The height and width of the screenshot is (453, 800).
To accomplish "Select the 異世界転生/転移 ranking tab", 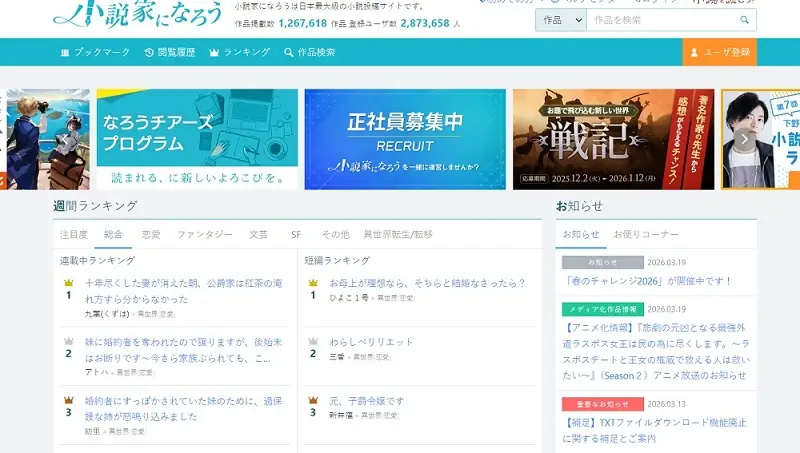I will 398,234.
